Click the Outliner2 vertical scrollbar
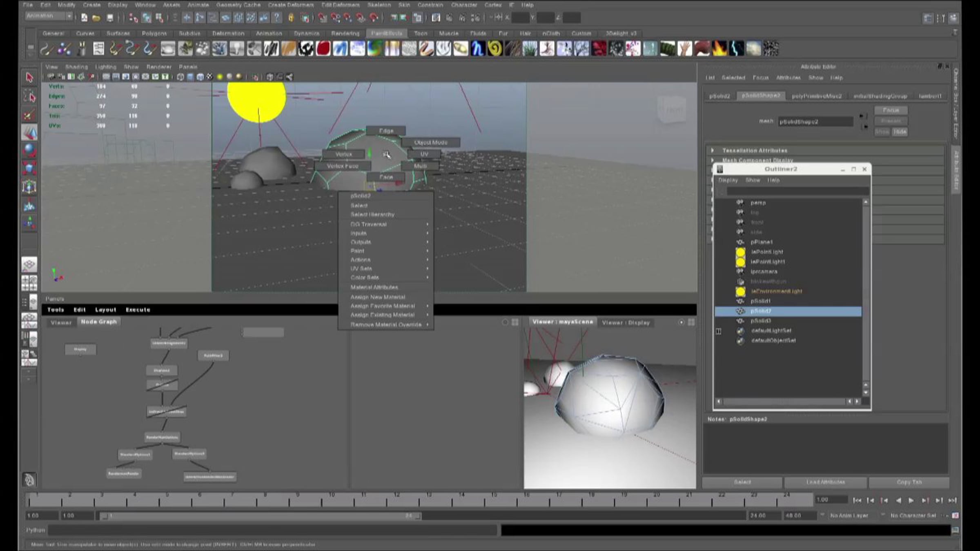980x551 pixels. tap(866, 297)
